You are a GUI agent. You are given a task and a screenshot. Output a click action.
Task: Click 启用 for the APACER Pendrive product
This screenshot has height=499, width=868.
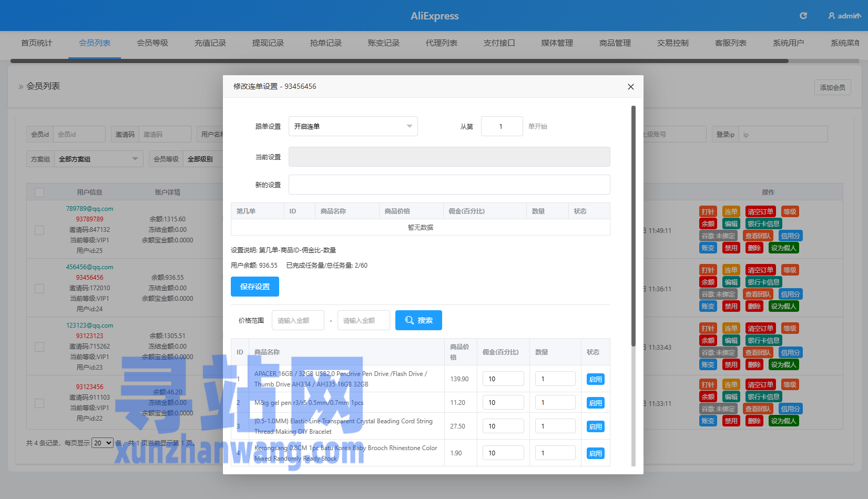click(x=596, y=379)
